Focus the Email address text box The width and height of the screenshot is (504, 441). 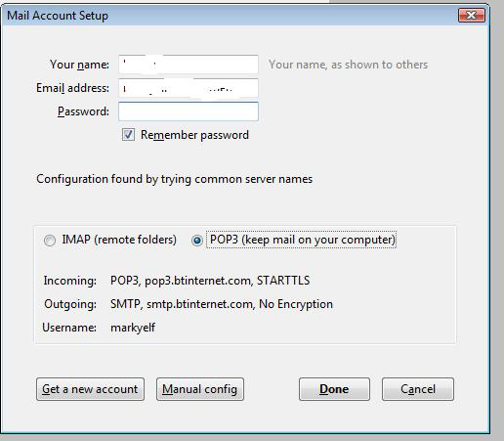(x=189, y=88)
